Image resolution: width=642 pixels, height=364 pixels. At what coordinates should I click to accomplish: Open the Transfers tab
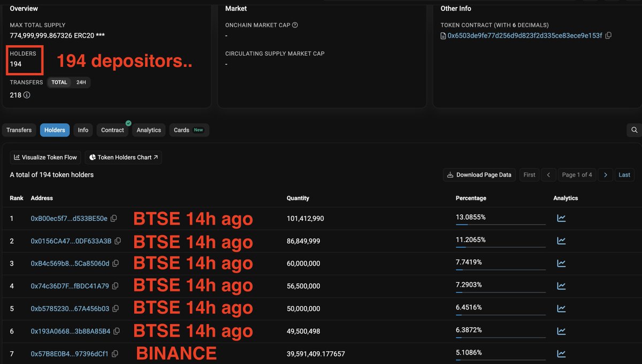point(19,130)
